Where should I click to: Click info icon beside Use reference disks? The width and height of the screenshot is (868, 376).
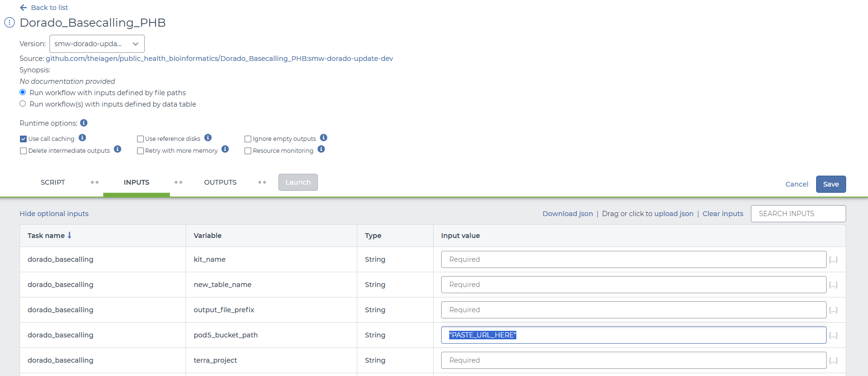pos(208,138)
